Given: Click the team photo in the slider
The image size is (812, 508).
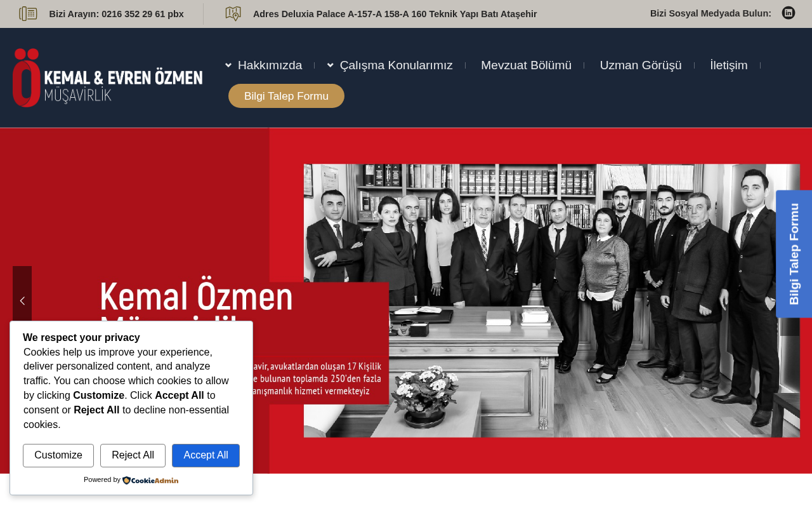Looking at the screenshot, I should [x=552, y=300].
